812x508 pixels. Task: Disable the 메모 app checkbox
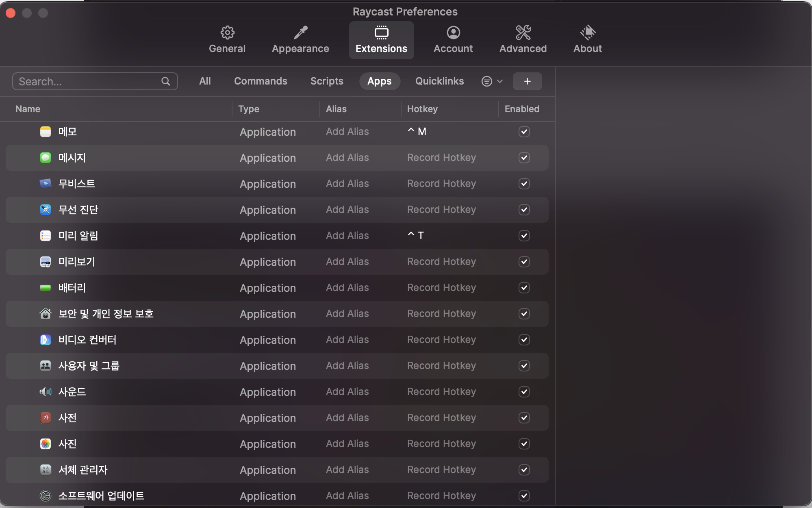[524, 132]
